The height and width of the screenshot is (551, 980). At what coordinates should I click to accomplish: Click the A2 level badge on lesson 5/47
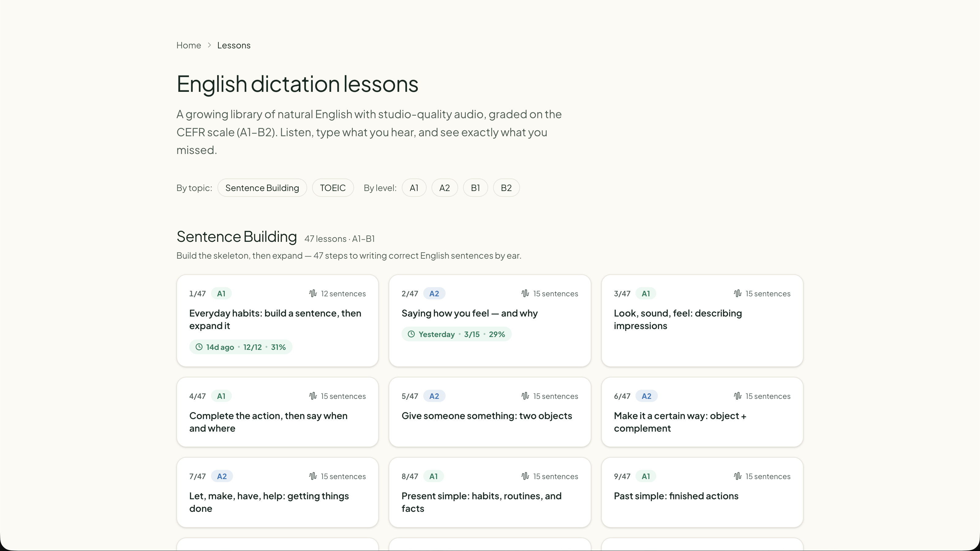(434, 396)
